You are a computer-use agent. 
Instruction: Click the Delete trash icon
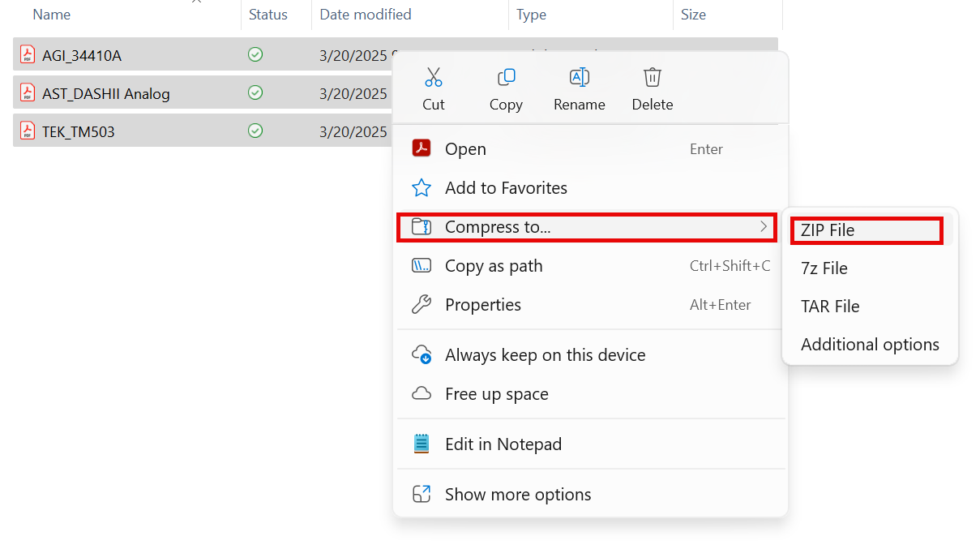pyautogui.click(x=652, y=78)
